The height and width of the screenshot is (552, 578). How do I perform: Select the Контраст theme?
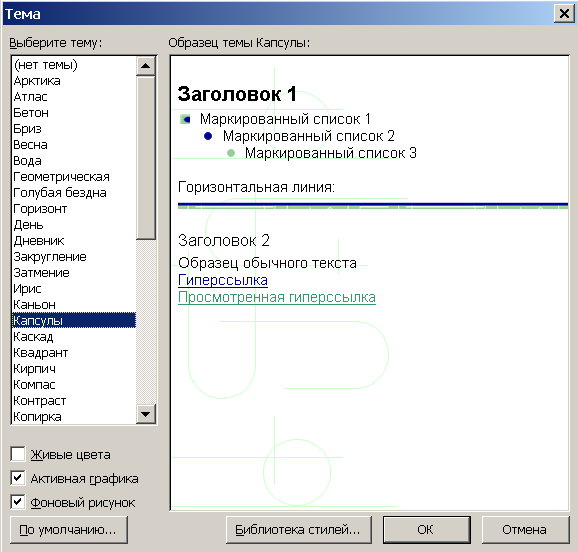74,400
